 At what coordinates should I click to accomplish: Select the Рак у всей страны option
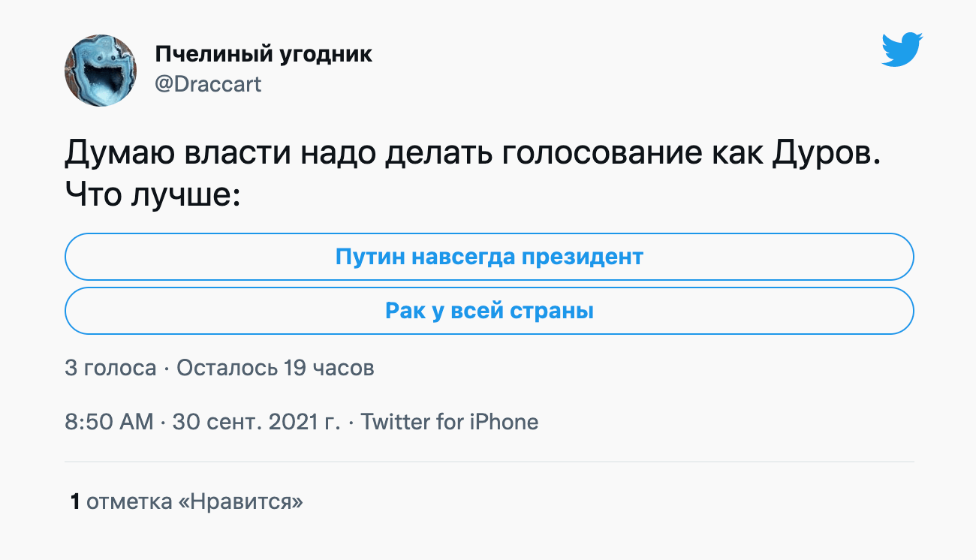(489, 311)
